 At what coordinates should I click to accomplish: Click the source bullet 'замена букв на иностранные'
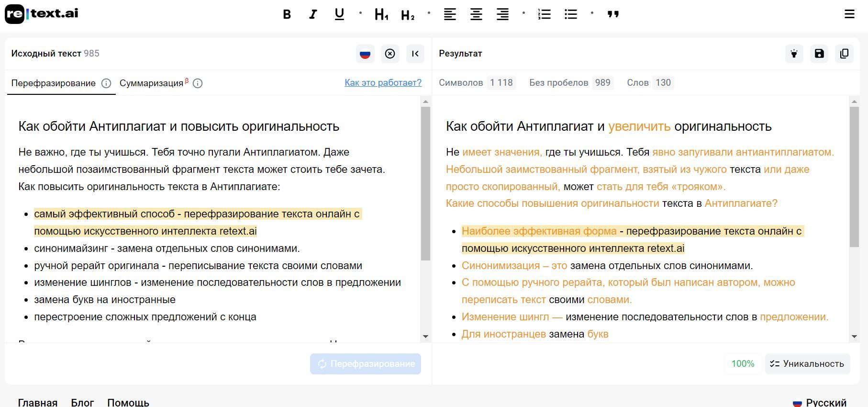click(x=105, y=300)
